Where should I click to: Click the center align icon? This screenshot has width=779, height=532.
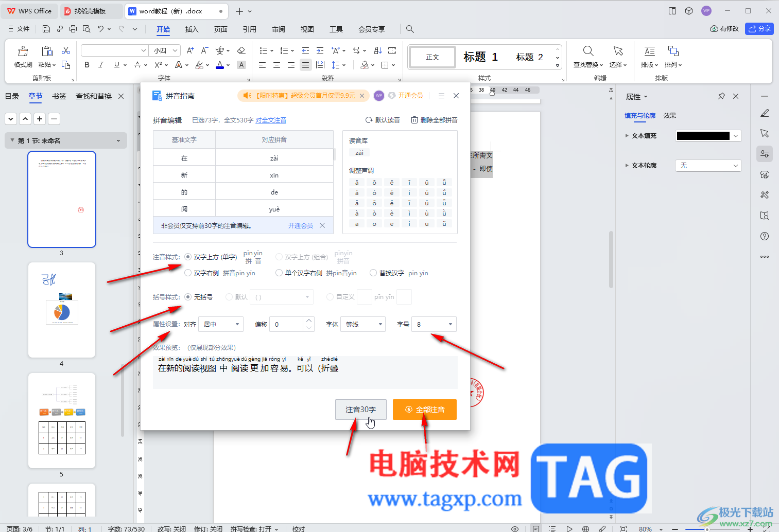click(277, 65)
